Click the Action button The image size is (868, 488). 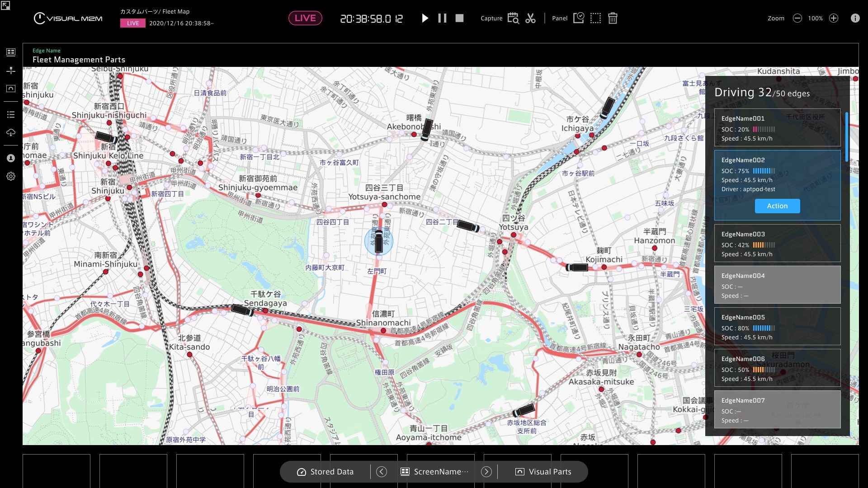click(x=777, y=206)
